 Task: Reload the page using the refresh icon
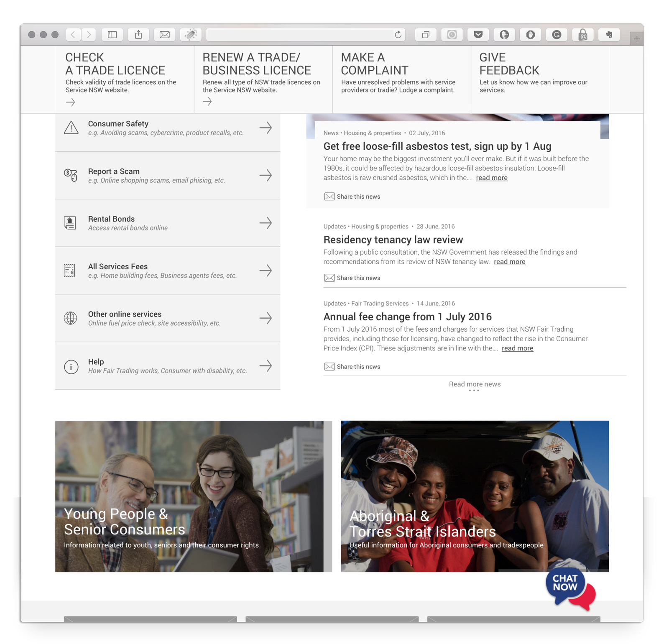pos(398,34)
